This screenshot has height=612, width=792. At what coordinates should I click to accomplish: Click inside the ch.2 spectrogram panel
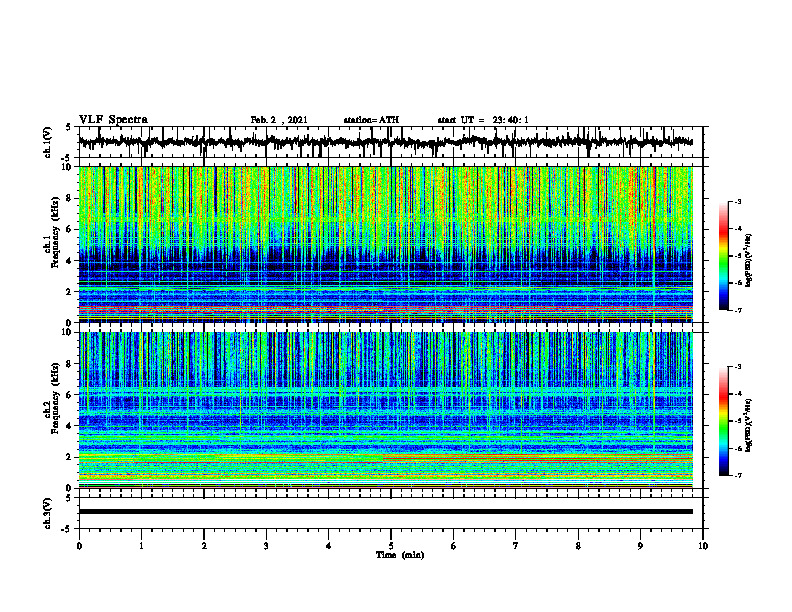click(x=386, y=410)
